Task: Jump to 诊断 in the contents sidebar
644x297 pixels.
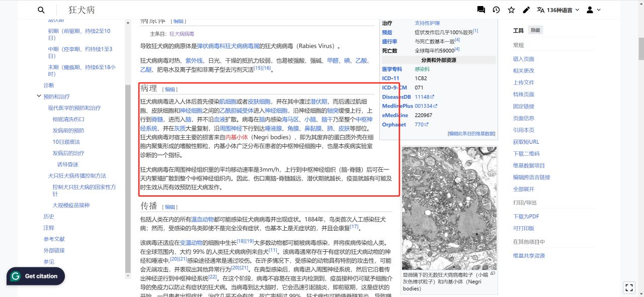Action: tap(49, 85)
